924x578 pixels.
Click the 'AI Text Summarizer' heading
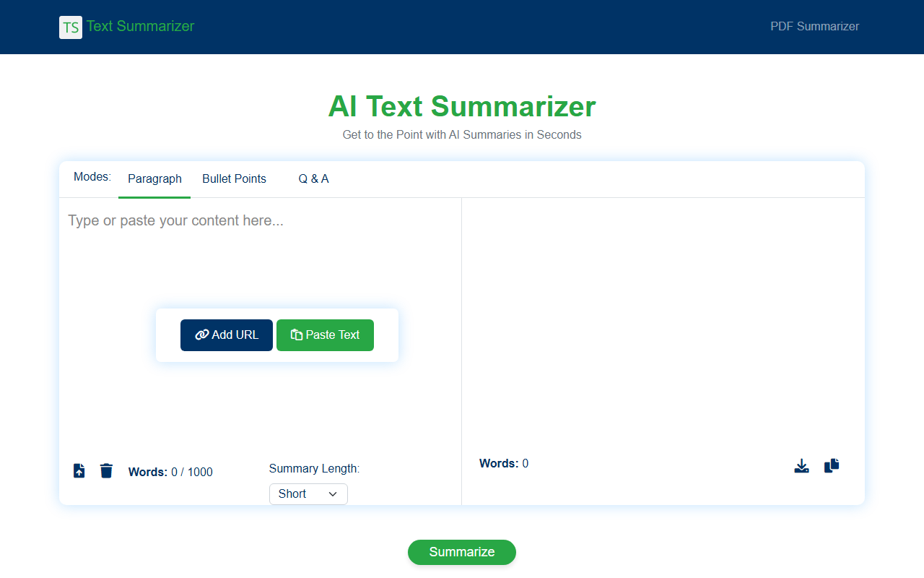[x=462, y=106]
